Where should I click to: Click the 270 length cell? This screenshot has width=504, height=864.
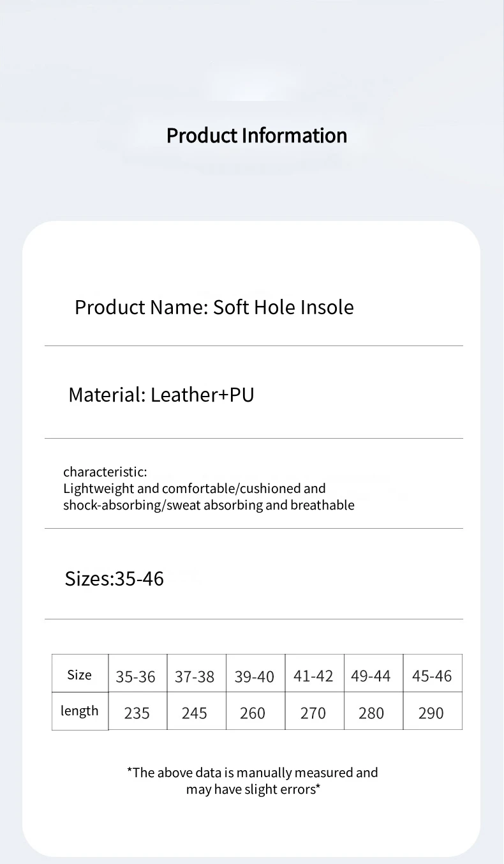click(x=313, y=713)
